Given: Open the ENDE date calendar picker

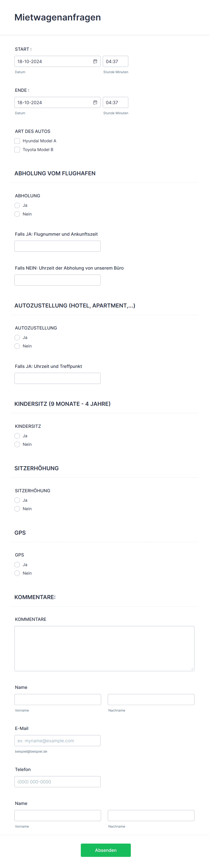Looking at the screenshot, I should [x=95, y=102].
